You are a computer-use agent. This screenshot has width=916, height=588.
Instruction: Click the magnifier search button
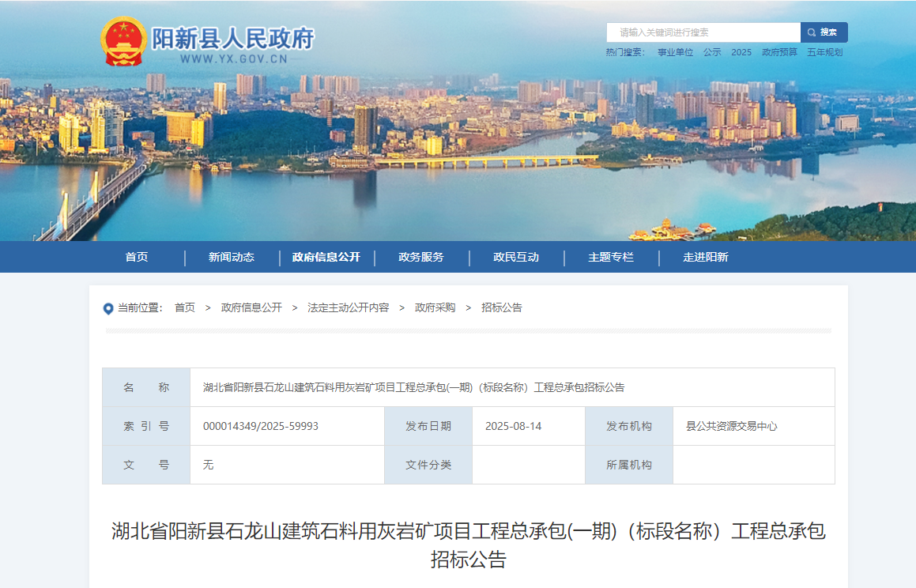tap(824, 32)
